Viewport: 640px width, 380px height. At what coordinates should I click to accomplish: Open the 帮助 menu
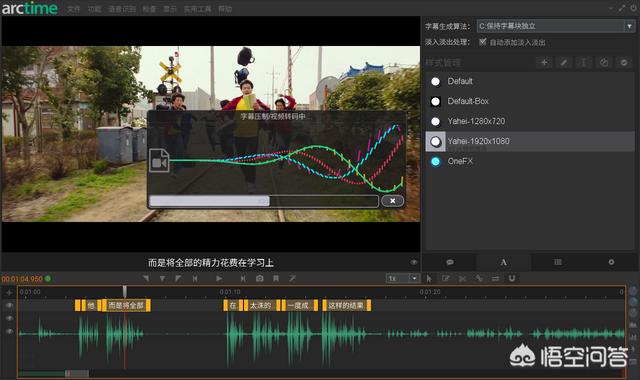[225, 9]
